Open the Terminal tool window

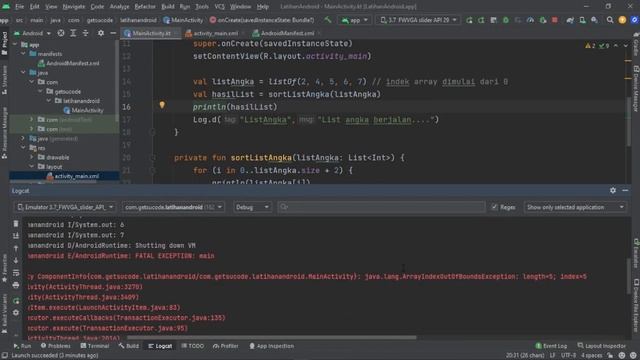tap(94, 346)
